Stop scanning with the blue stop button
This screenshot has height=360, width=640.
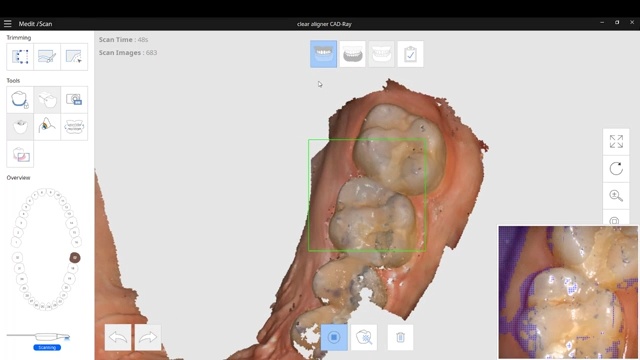pyautogui.click(x=334, y=337)
